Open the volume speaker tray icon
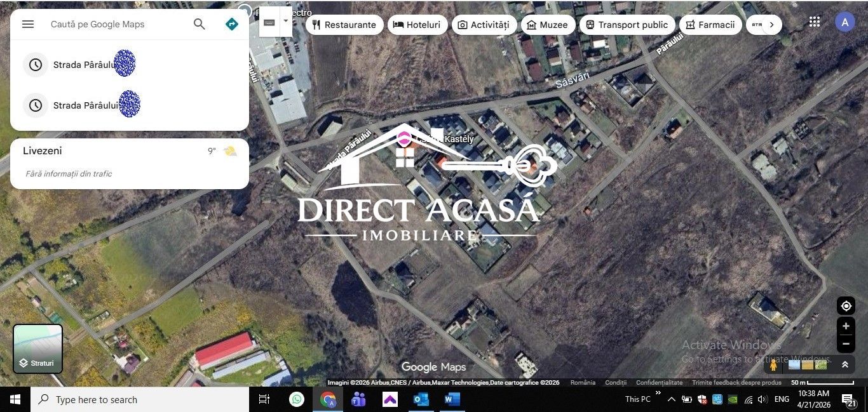This screenshot has width=868, height=412. tap(763, 399)
